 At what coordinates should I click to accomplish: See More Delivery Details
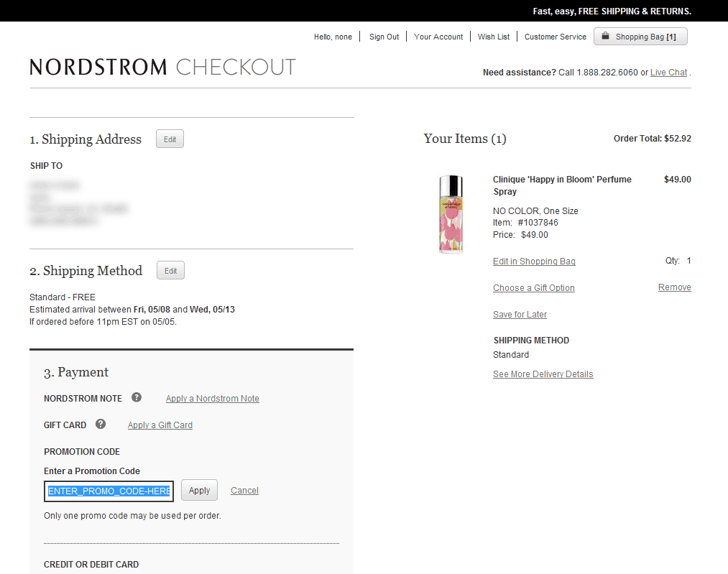tap(543, 374)
